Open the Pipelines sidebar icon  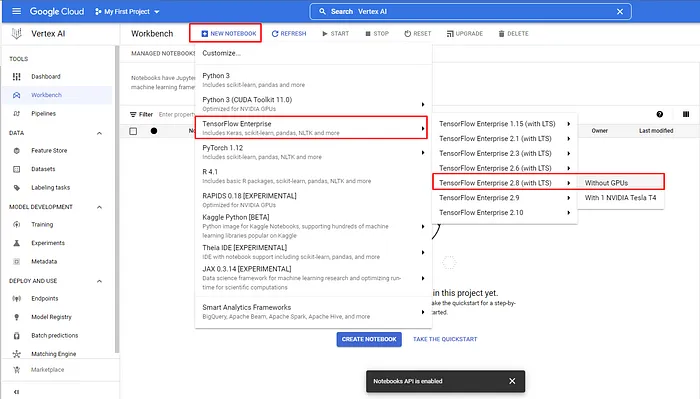coord(17,113)
